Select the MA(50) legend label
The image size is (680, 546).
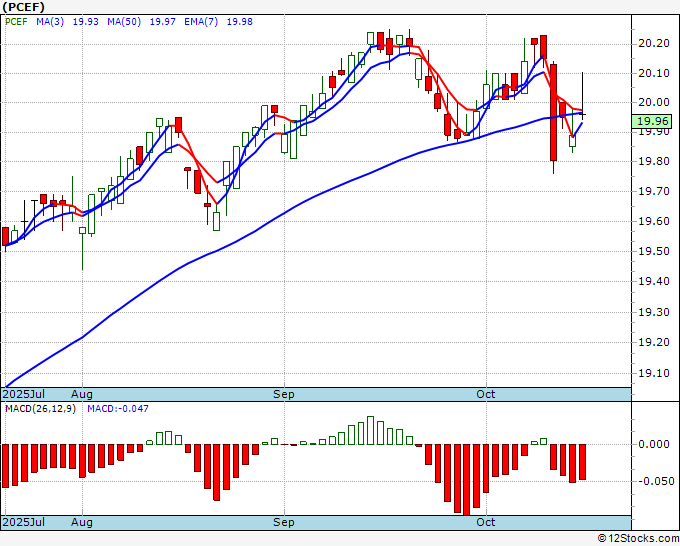click(124, 22)
